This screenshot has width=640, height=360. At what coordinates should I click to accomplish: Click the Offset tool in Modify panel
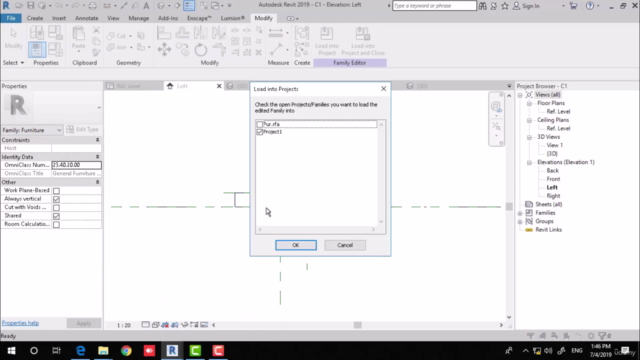(x=182, y=33)
